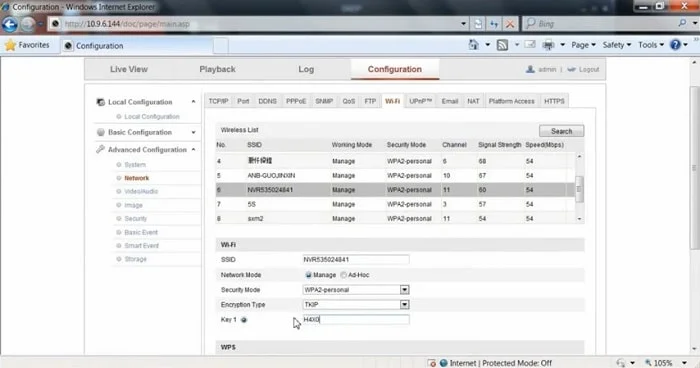Open the Platform Access tab

[x=511, y=101]
